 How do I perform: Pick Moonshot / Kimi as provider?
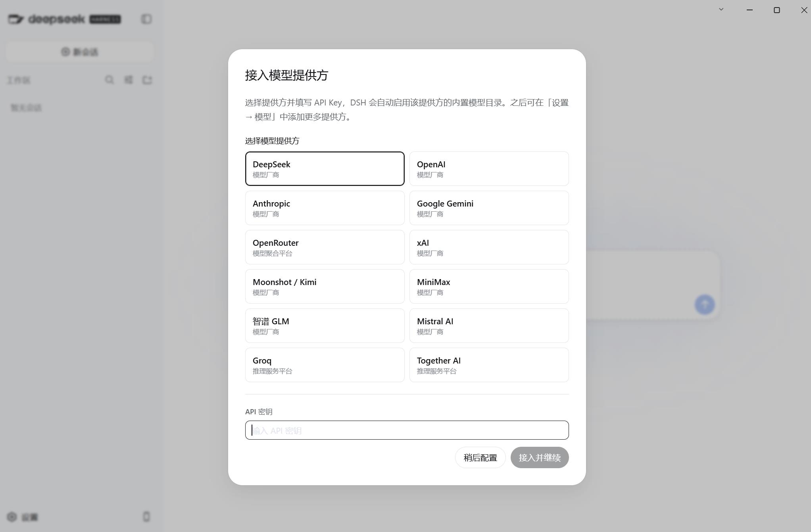[x=325, y=286]
